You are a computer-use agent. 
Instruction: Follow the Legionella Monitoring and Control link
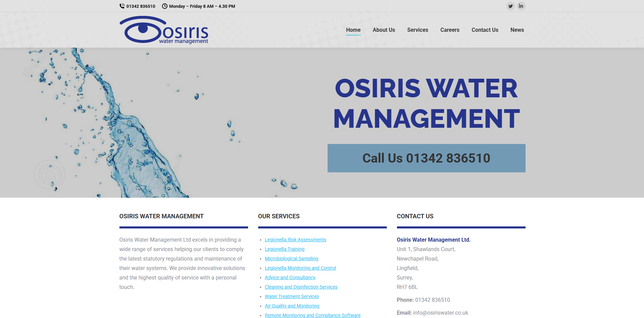click(300, 268)
